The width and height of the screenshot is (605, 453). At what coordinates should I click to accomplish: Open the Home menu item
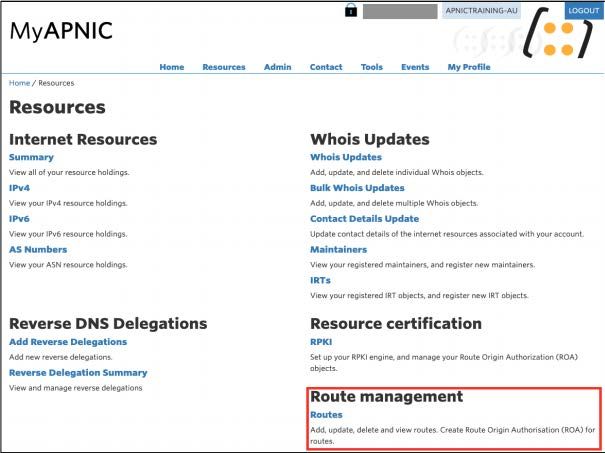click(x=172, y=67)
